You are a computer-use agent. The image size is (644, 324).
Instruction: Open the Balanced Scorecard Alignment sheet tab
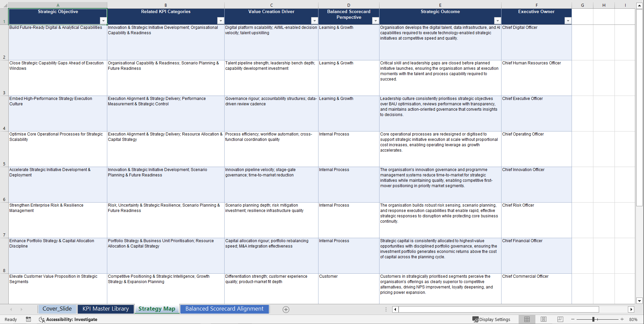(x=224, y=309)
